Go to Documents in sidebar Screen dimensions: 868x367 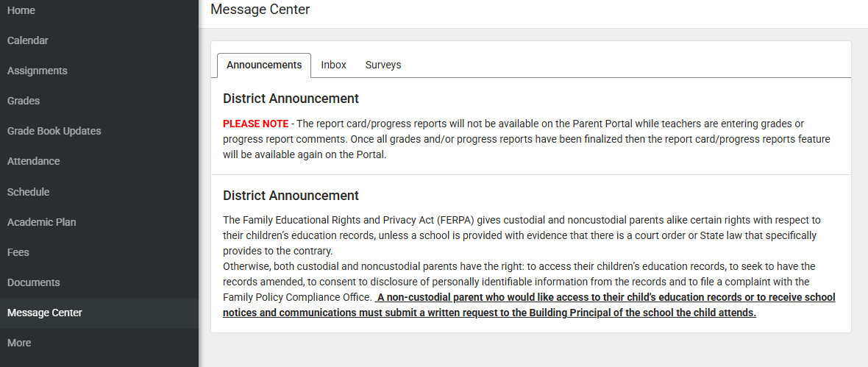pos(34,282)
